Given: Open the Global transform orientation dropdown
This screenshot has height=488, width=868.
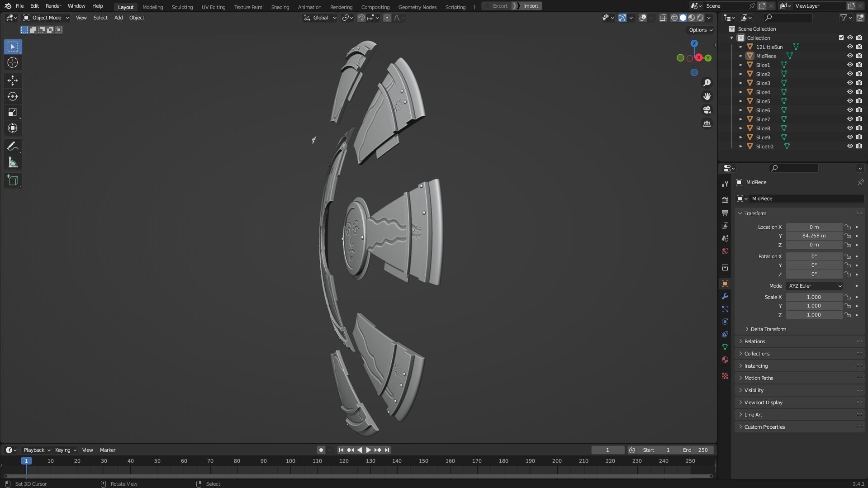Looking at the screenshot, I should pyautogui.click(x=320, y=18).
